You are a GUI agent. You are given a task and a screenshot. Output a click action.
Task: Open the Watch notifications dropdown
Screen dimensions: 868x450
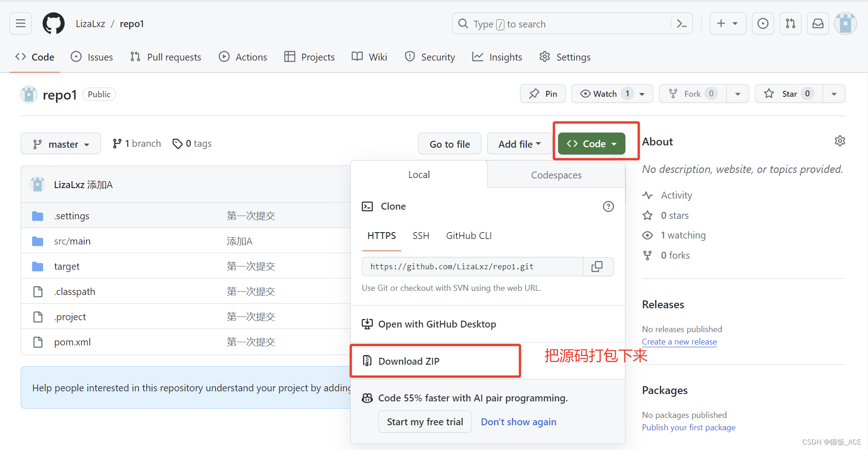(612, 94)
